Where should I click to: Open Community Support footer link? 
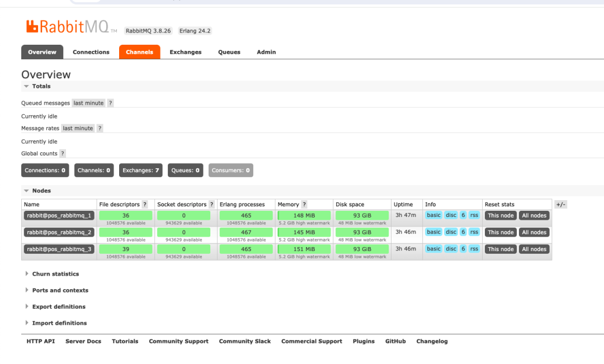pos(179,341)
